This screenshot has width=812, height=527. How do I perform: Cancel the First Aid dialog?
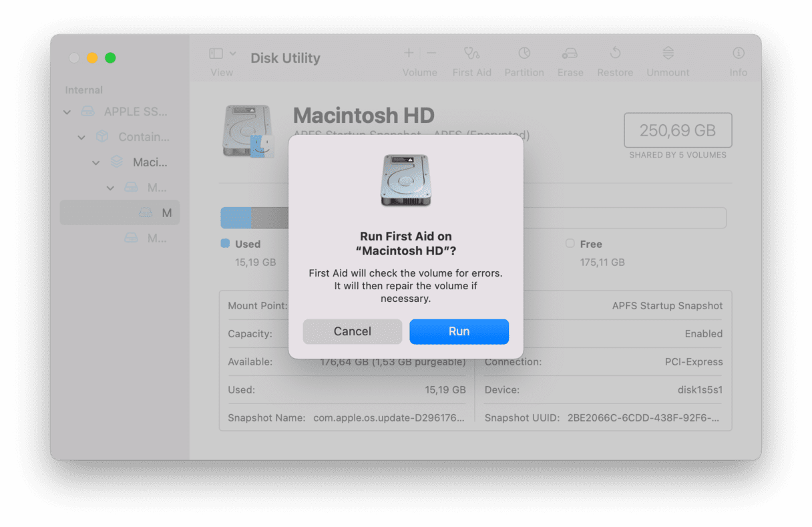tap(352, 331)
